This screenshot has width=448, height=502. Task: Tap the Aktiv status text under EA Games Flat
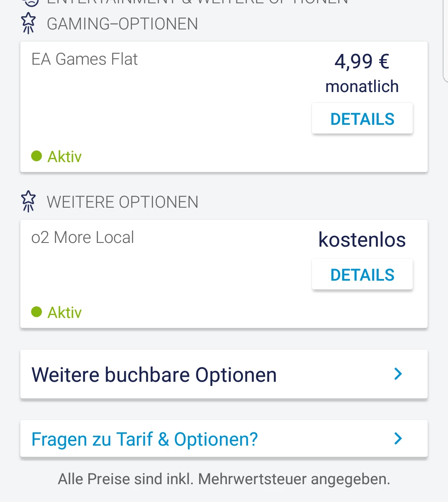point(64,157)
